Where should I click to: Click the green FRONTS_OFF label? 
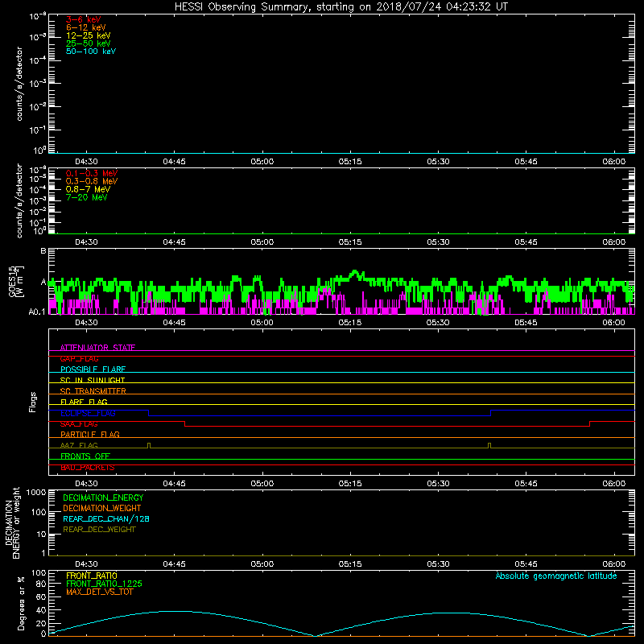pos(85,456)
